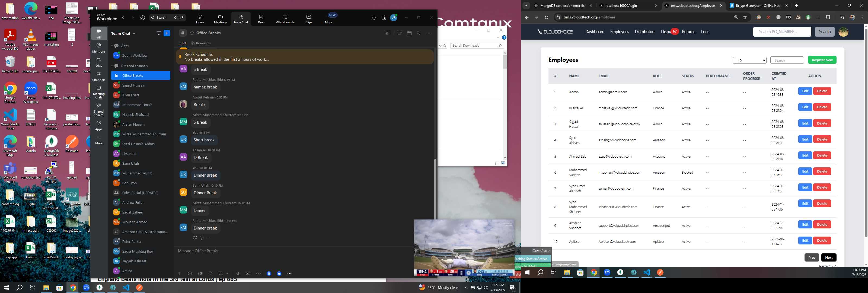
Task: Focus Search PO_NUMBER input field
Action: click(x=782, y=32)
